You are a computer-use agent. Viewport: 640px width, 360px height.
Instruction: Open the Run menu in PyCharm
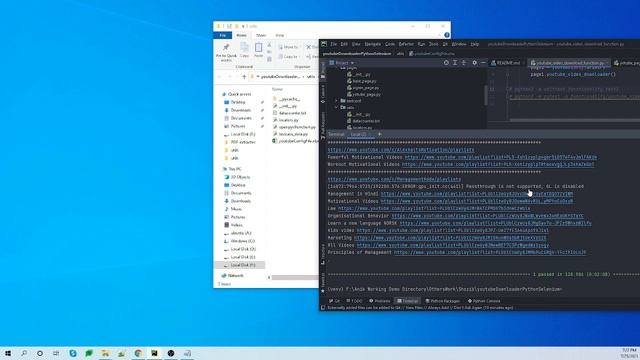pyautogui.click(x=421, y=44)
